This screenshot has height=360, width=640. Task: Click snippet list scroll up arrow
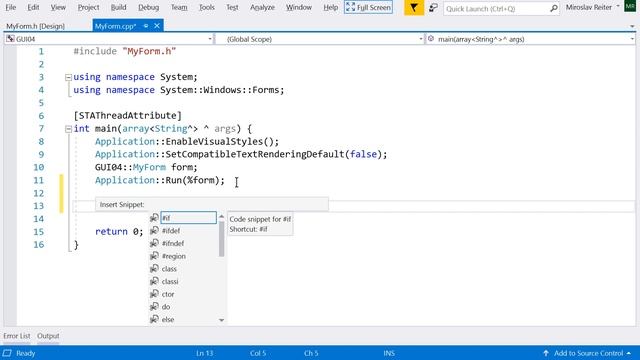coord(221,216)
